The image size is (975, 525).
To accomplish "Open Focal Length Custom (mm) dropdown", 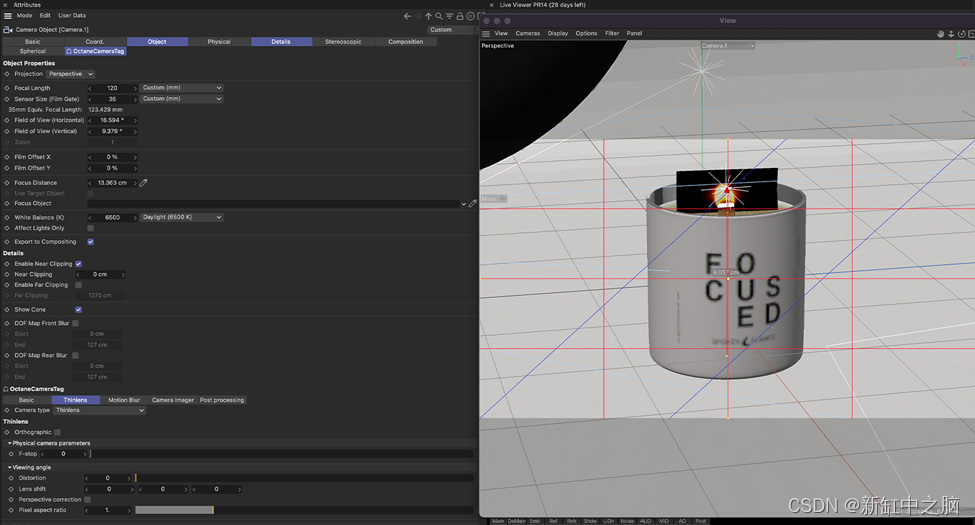I will tap(182, 88).
